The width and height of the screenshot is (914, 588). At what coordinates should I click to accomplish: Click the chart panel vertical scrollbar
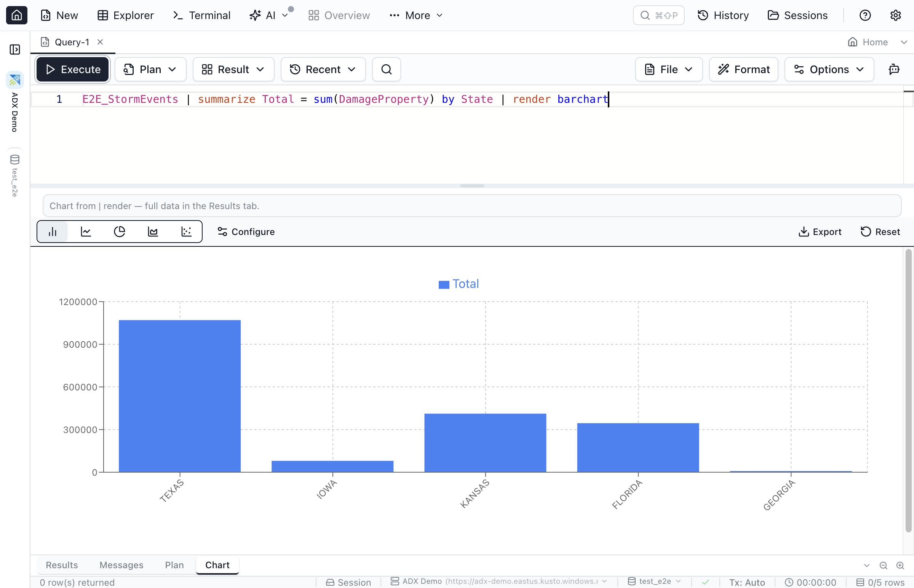click(908, 390)
